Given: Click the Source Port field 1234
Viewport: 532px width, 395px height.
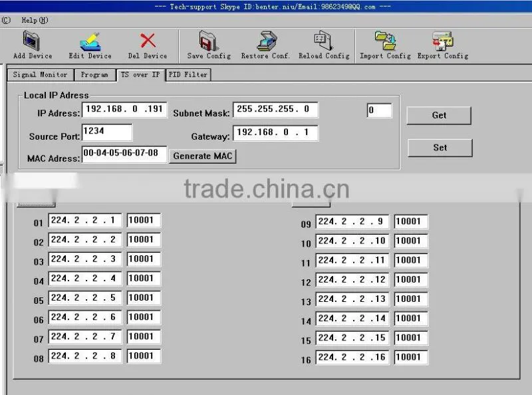Looking at the screenshot, I should 107,132.
